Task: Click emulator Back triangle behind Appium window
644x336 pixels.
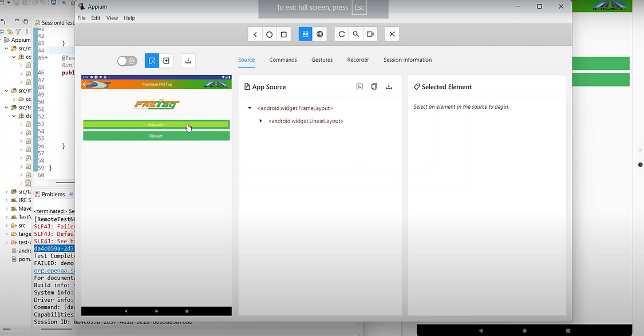Action: 481,330
